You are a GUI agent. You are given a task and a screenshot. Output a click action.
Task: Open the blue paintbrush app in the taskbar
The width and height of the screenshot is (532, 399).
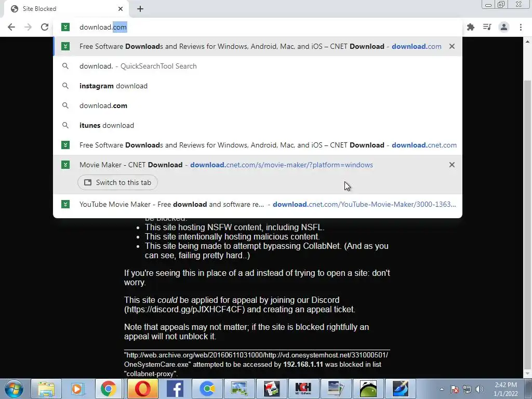point(401,389)
